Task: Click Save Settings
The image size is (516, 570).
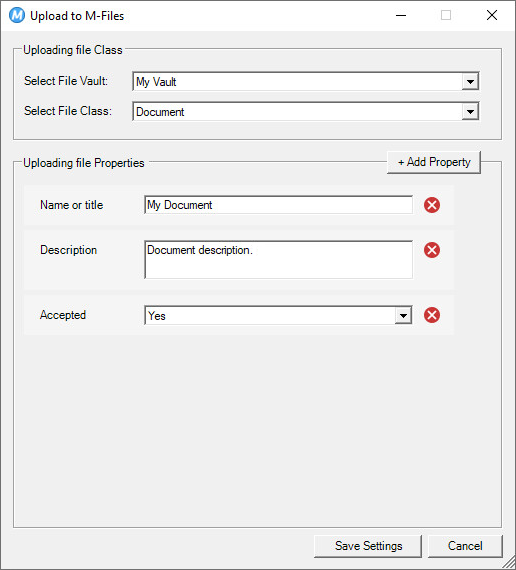Action: [x=368, y=546]
